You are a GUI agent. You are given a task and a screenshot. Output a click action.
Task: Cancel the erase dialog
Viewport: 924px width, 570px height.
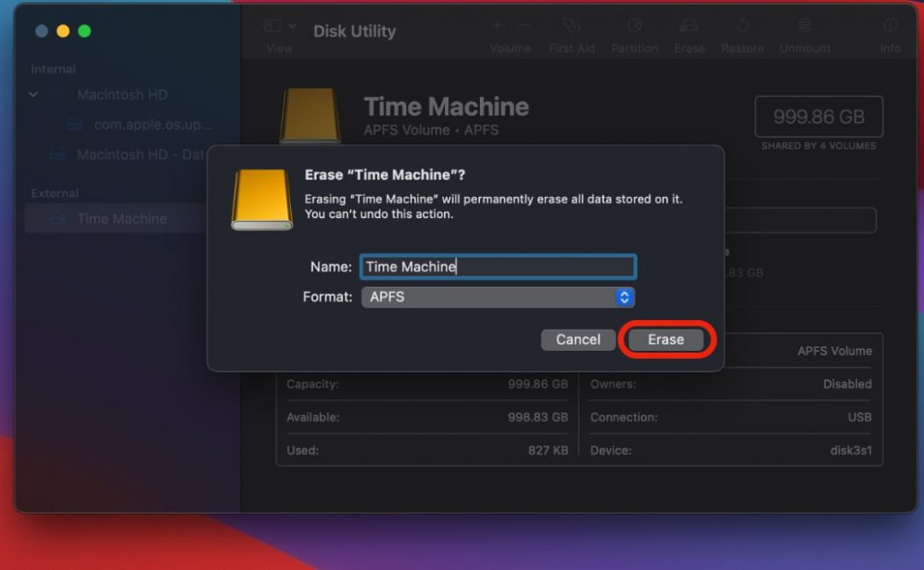coord(578,340)
